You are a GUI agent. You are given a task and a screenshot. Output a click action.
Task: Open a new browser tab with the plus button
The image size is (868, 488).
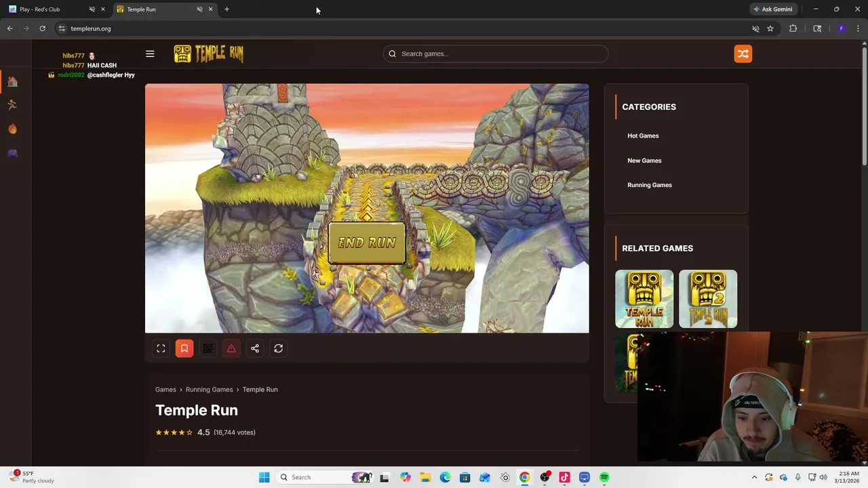pyautogui.click(x=226, y=9)
